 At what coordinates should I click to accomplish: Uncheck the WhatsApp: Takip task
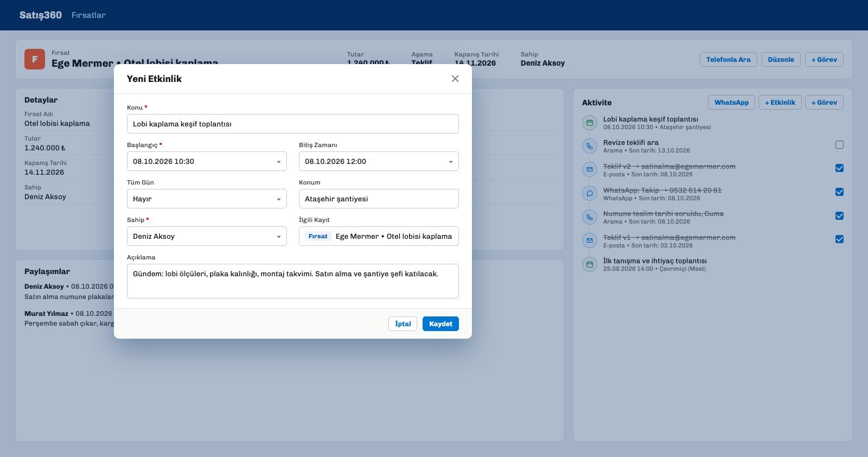839,192
